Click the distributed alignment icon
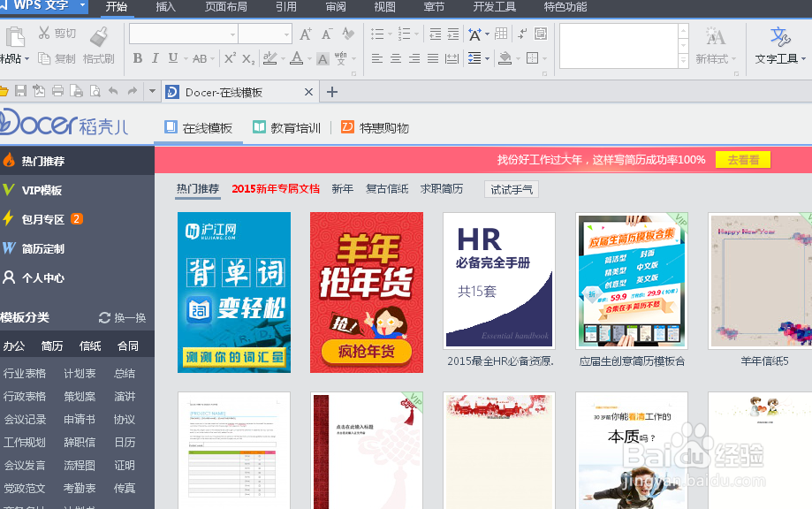Viewport: 812px width, 509px height. tap(452, 58)
